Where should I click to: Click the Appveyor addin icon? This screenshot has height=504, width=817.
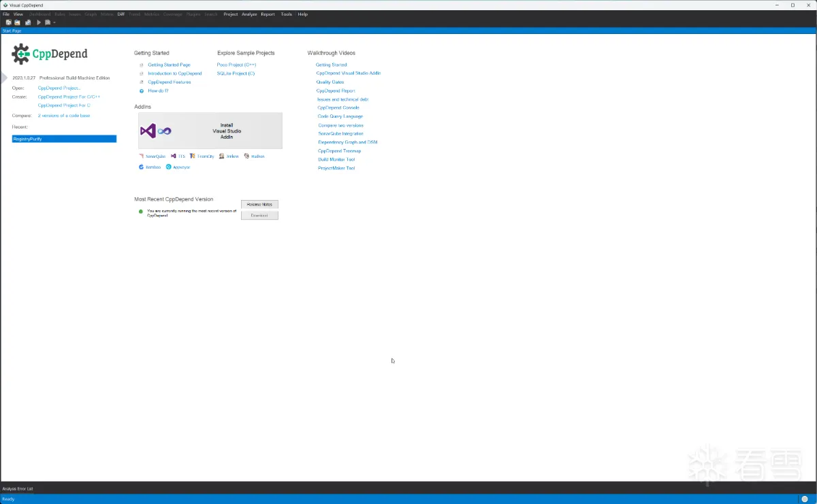tap(168, 167)
